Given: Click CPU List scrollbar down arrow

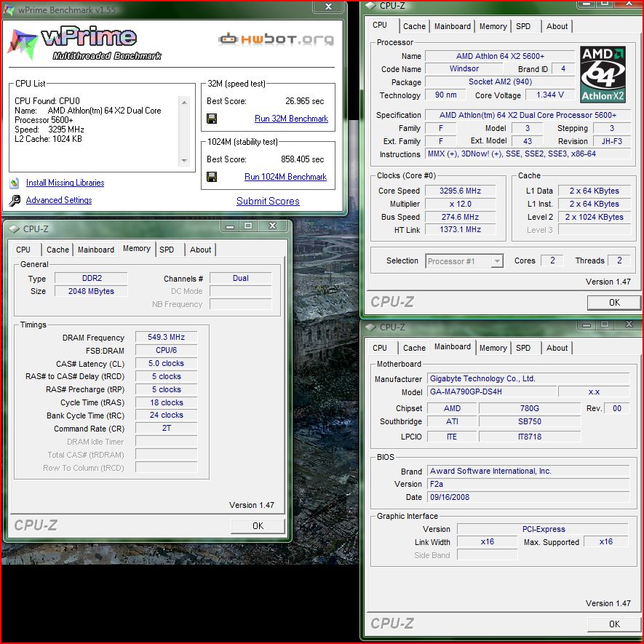Looking at the screenshot, I should click(184, 161).
